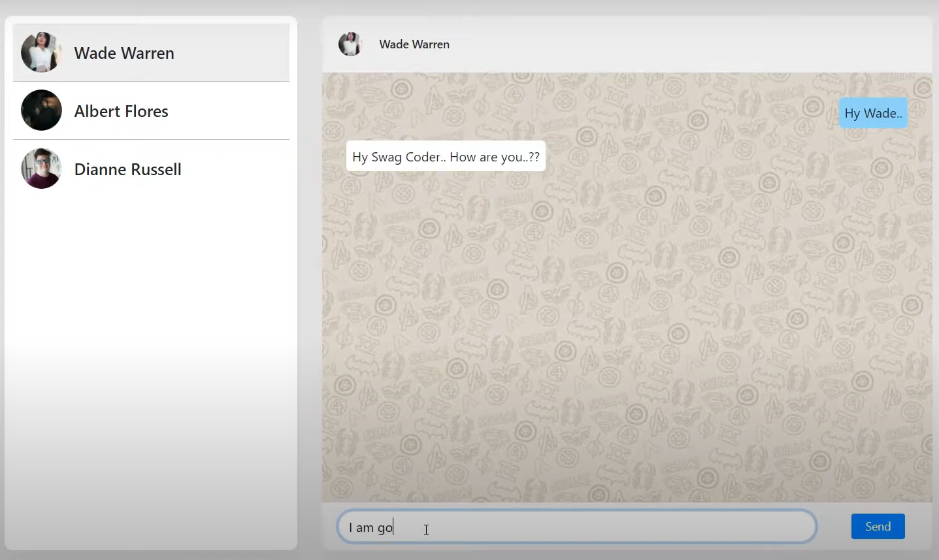The width and height of the screenshot is (939, 560).
Task: Select the "Hy Swag Coder.. How are you..??" message
Action: (x=446, y=157)
